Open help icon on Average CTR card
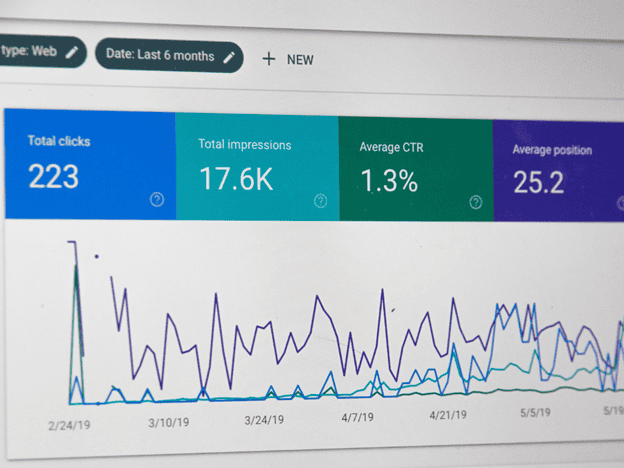Image resolution: width=624 pixels, height=468 pixels. point(476,202)
